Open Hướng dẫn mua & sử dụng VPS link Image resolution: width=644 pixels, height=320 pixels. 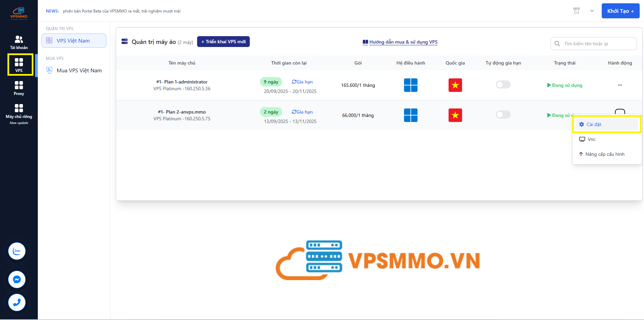tap(403, 42)
